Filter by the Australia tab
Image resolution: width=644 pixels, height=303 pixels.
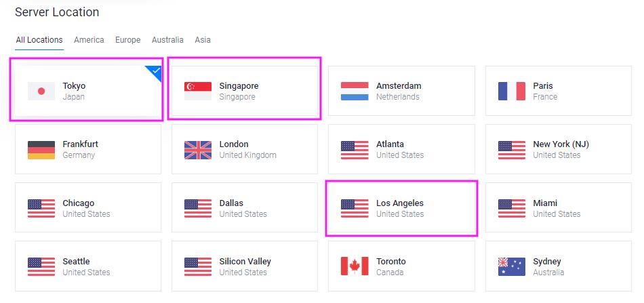[x=167, y=40]
